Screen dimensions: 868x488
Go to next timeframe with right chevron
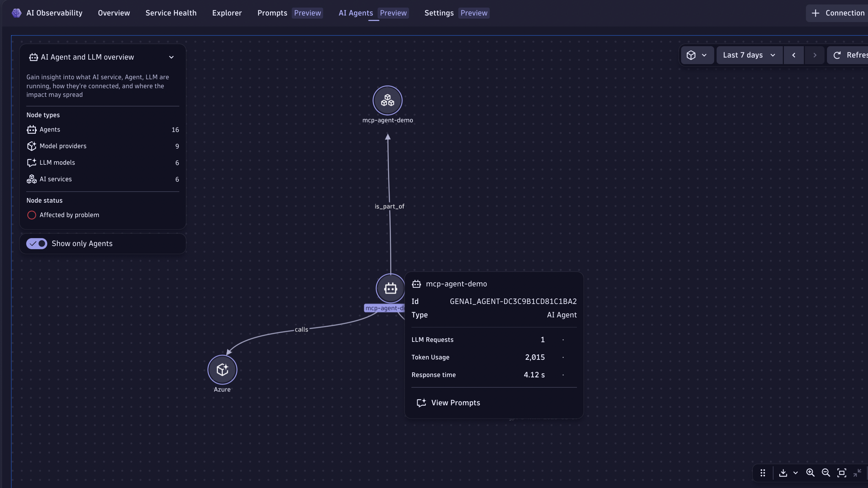815,55
